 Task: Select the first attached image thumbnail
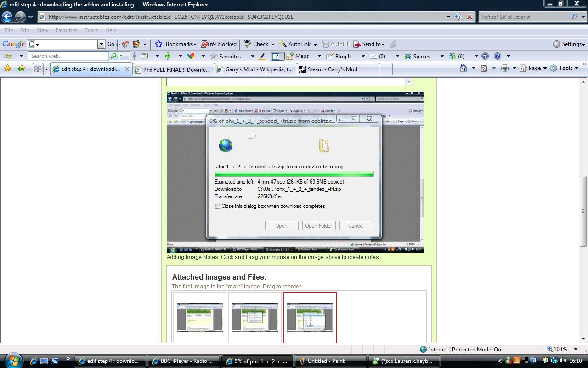click(x=200, y=317)
